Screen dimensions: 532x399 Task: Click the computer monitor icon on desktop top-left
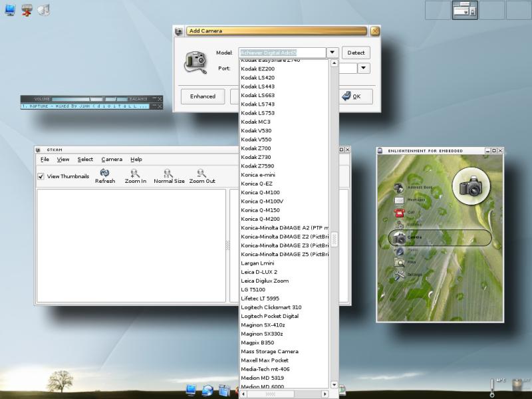[10, 9]
